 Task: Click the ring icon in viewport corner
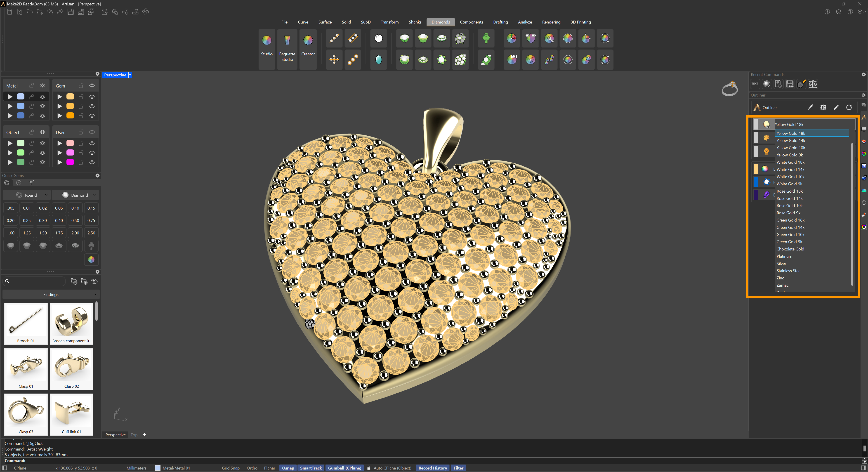point(730,89)
